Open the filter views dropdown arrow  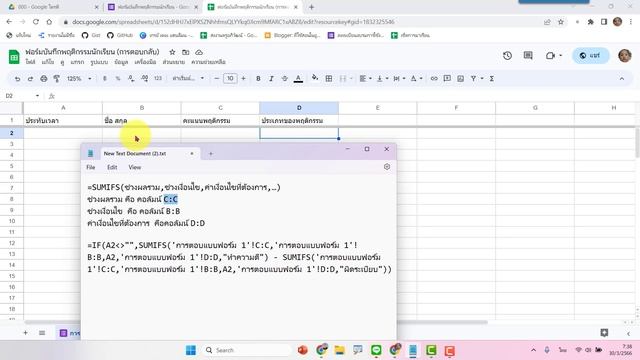pos(482,79)
